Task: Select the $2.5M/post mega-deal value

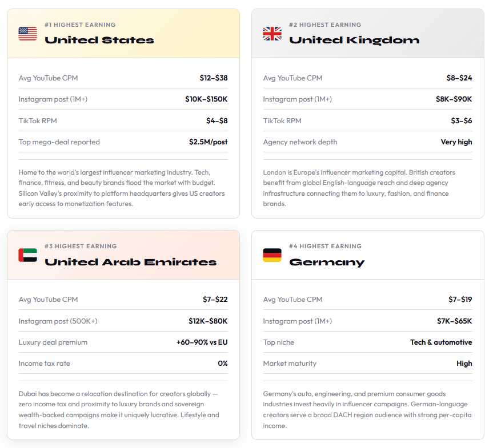Action: pos(209,142)
